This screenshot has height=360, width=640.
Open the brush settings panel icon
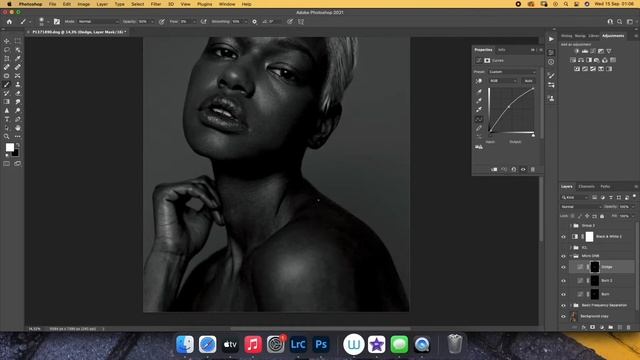pos(57,22)
